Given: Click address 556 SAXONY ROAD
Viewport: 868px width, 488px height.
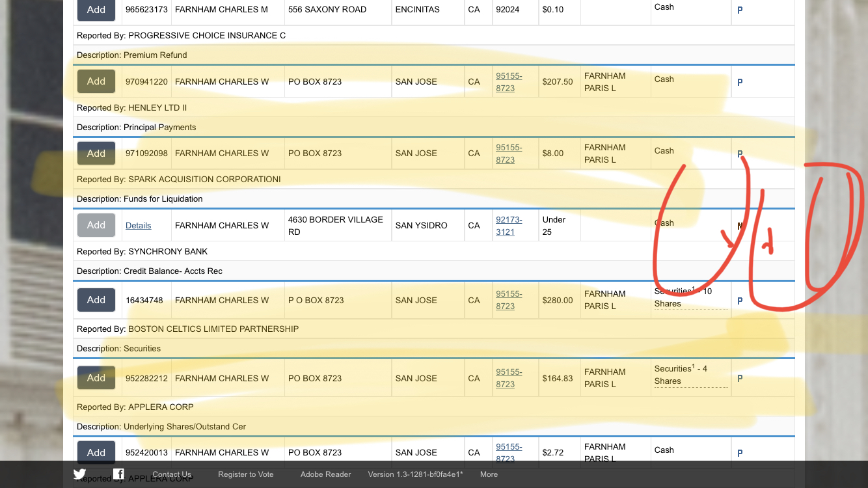Looking at the screenshot, I should [327, 9].
